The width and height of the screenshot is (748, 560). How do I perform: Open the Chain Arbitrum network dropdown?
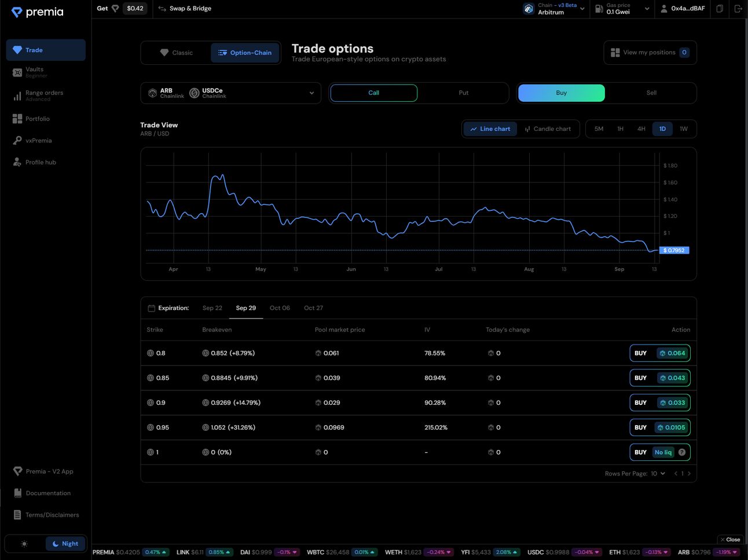point(555,9)
